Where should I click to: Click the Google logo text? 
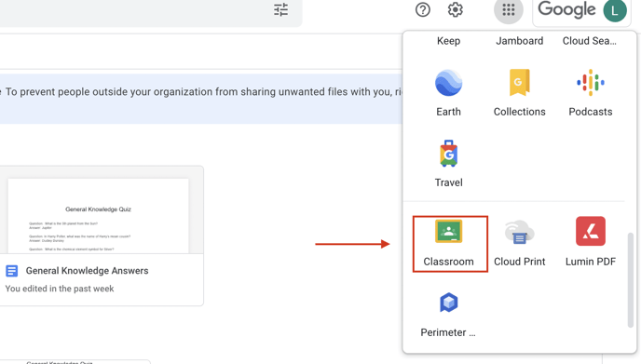click(566, 10)
